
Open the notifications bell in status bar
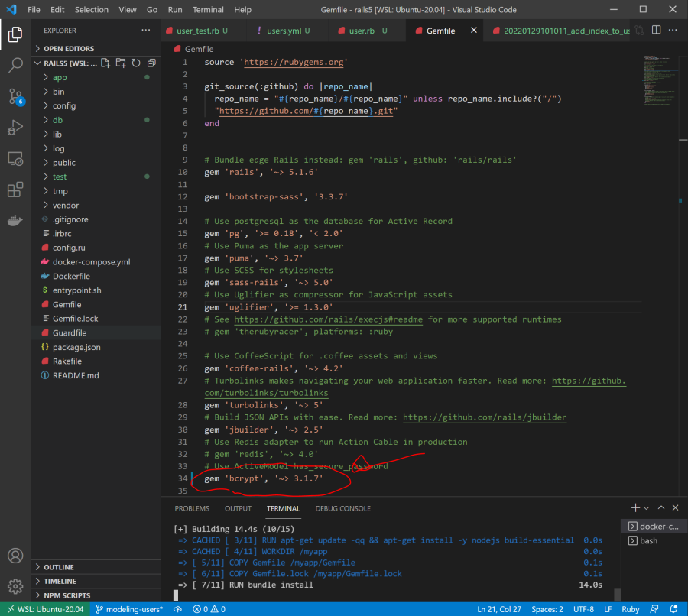(673, 609)
